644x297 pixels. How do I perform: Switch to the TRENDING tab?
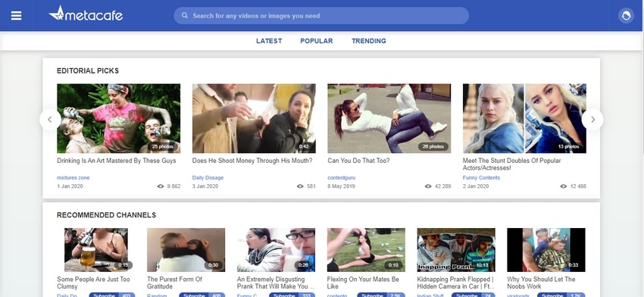point(369,41)
